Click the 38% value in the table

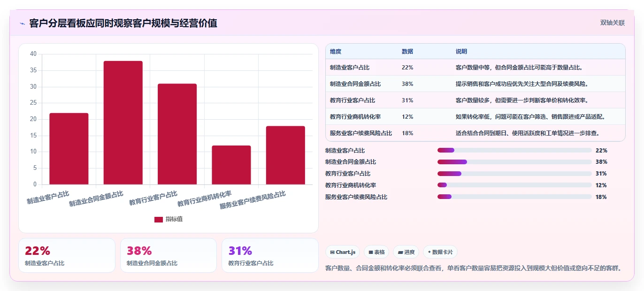point(407,84)
